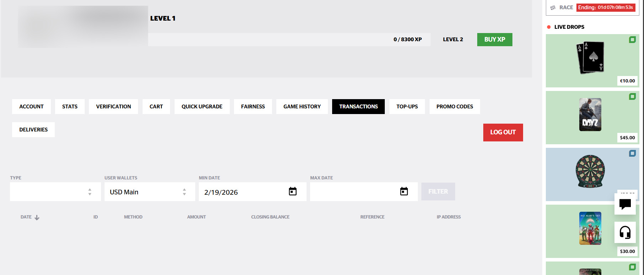The width and height of the screenshot is (644, 275).
Task: Go to the Verification tab
Action: (x=113, y=107)
